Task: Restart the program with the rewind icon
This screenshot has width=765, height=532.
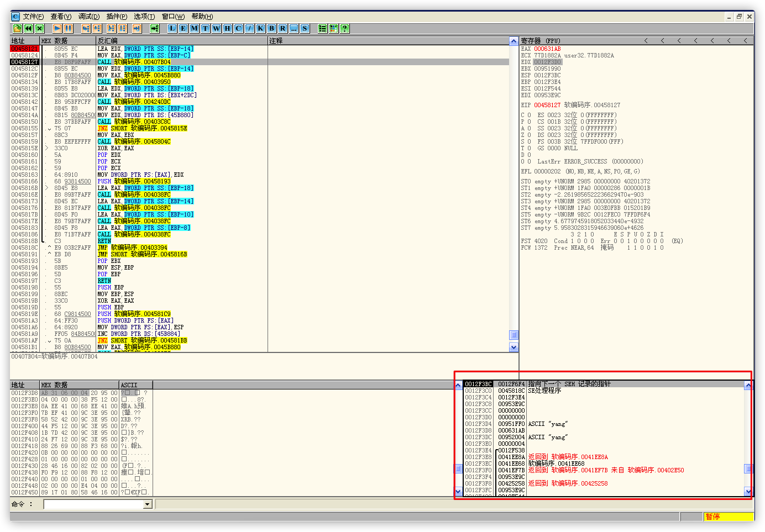Action: pyautogui.click(x=28, y=28)
